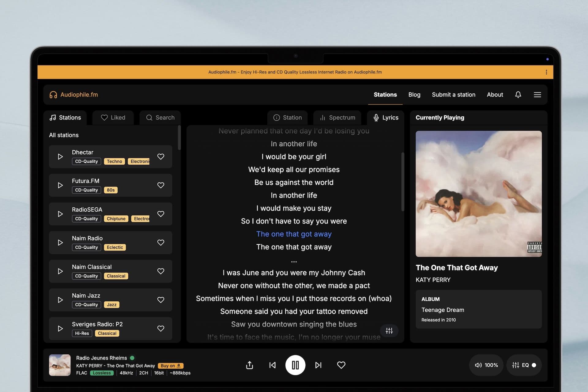This screenshot has width=588, height=392.
Task: Like the RadioSEGA station
Action: 161,214
